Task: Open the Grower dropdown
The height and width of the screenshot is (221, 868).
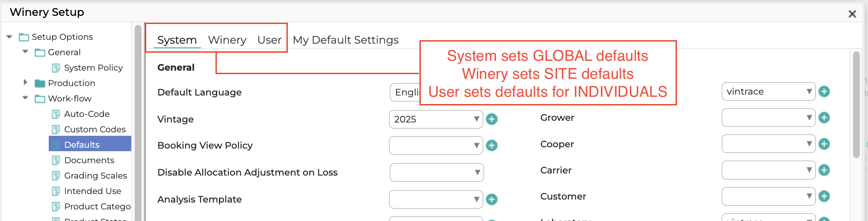Action: (768, 118)
